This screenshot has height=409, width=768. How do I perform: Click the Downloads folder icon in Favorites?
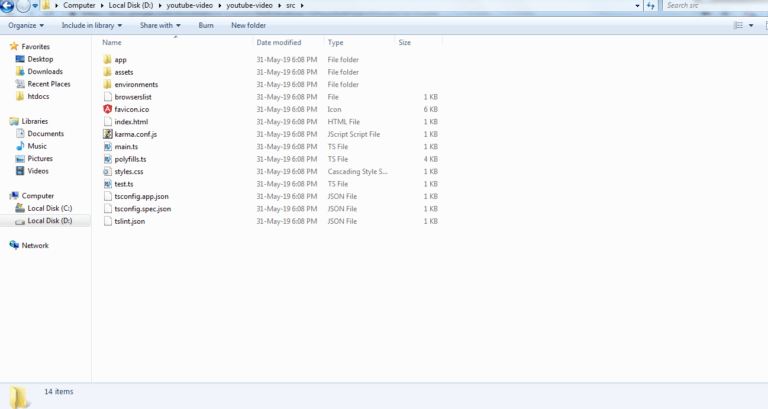(20, 72)
